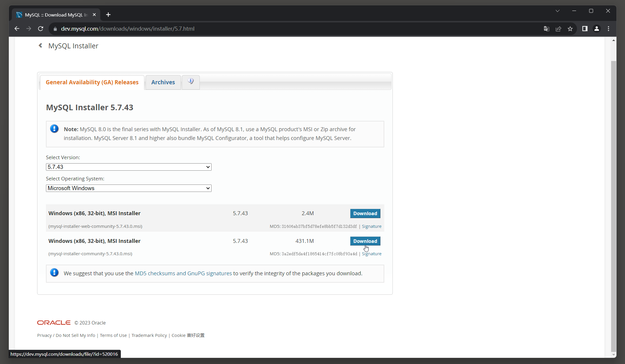Open the translate page icon in address bar

point(547,29)
